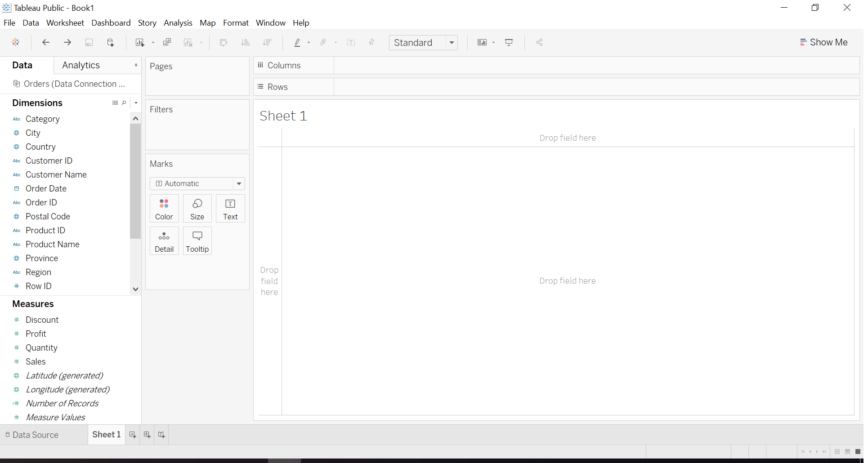Open the Standard fit dropdown
The width and height of the screenshot is (868, 463).
[452, 43]
